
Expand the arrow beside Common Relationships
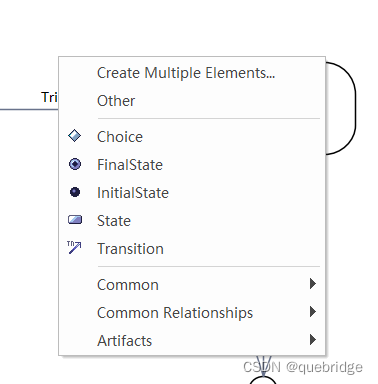[313, 312]
